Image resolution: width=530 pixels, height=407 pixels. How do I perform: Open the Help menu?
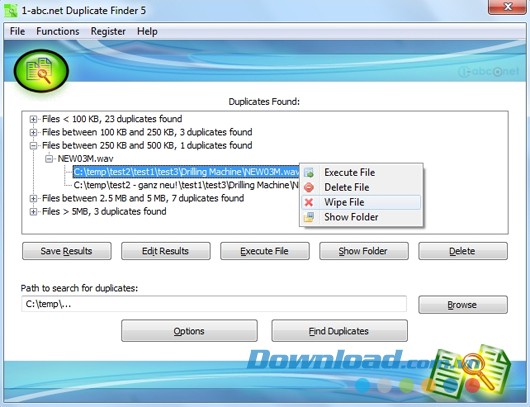(147, 31)
